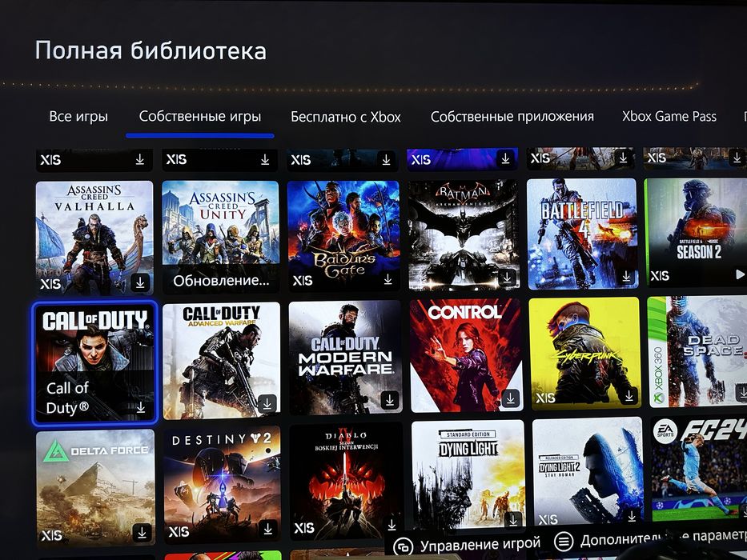Click download icon on Baldur's Gate tile

tap(388, 279)
